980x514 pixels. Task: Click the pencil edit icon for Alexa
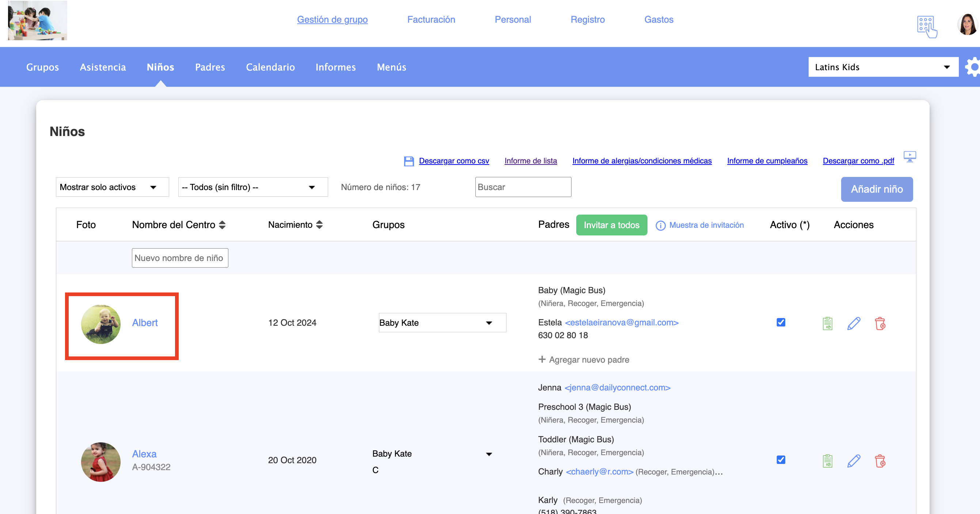pos(853,461)
